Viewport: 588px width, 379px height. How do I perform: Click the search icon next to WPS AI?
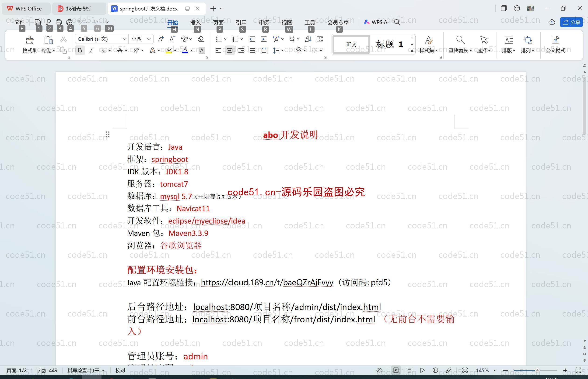pyautogui.click(x=397, y=22)
